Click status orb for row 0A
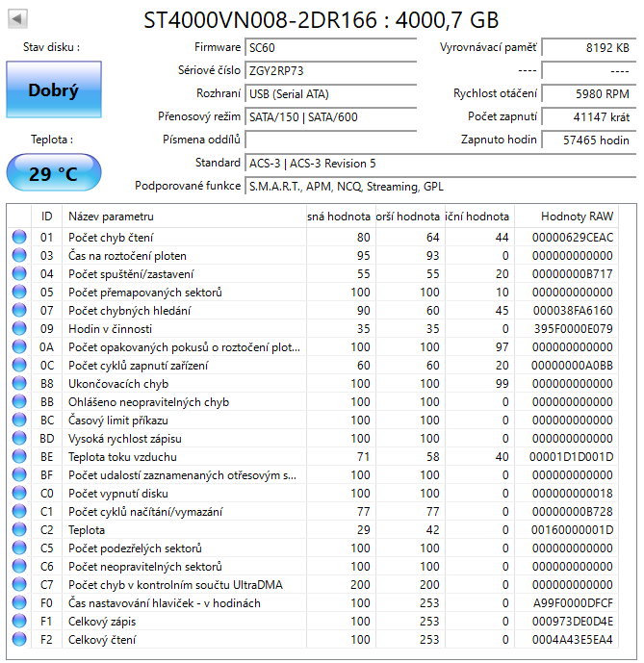644x663 pixels. point(19,346)
